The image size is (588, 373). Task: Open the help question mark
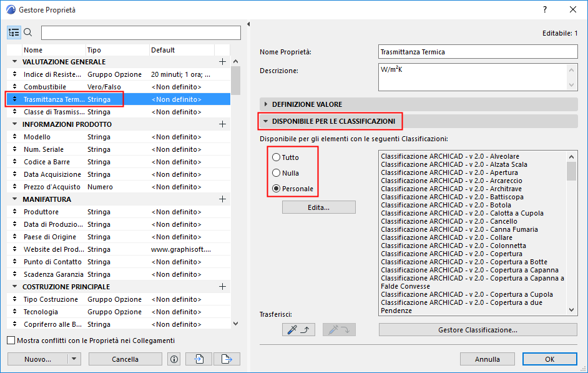(x=545, y=10)
